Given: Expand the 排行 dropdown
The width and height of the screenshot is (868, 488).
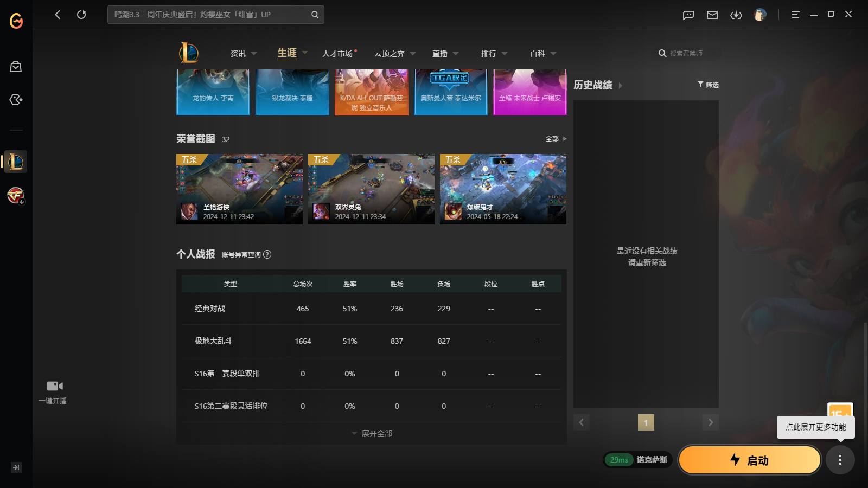Looking at the screenshot, I should tap(505, 54).
